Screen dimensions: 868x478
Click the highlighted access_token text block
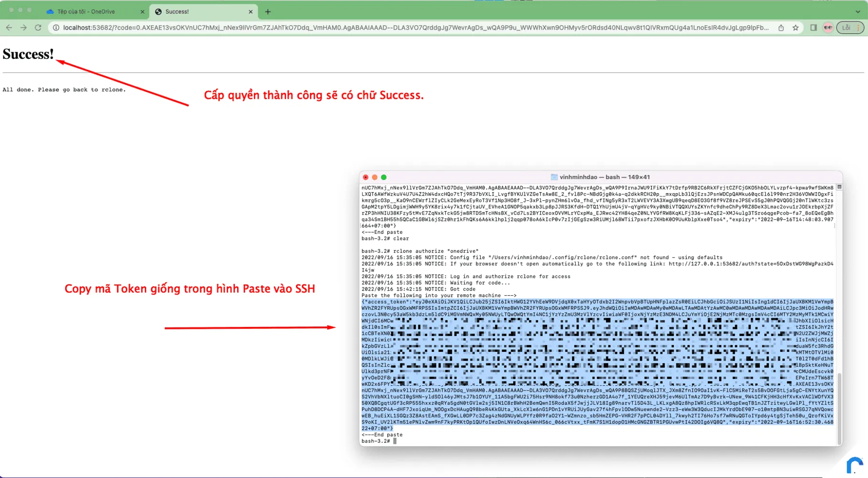pyautogui.click(x=597, y=365)
